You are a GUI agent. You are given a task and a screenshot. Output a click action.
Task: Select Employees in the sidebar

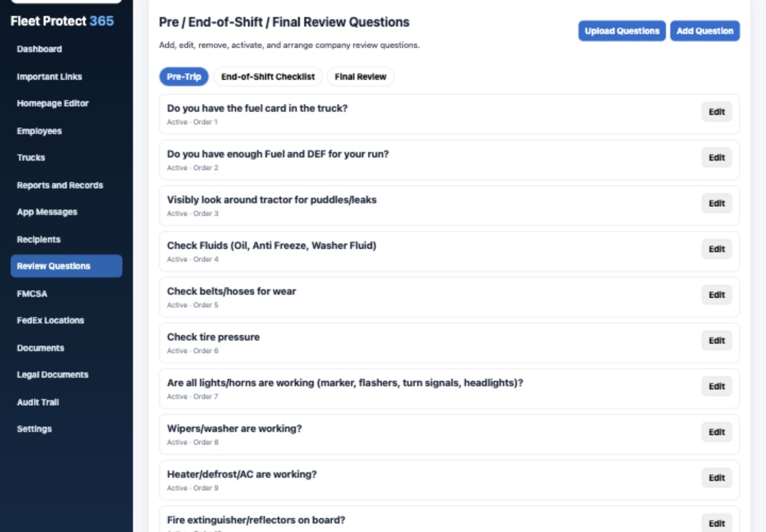pyautogui.click(x=39, y=131)
